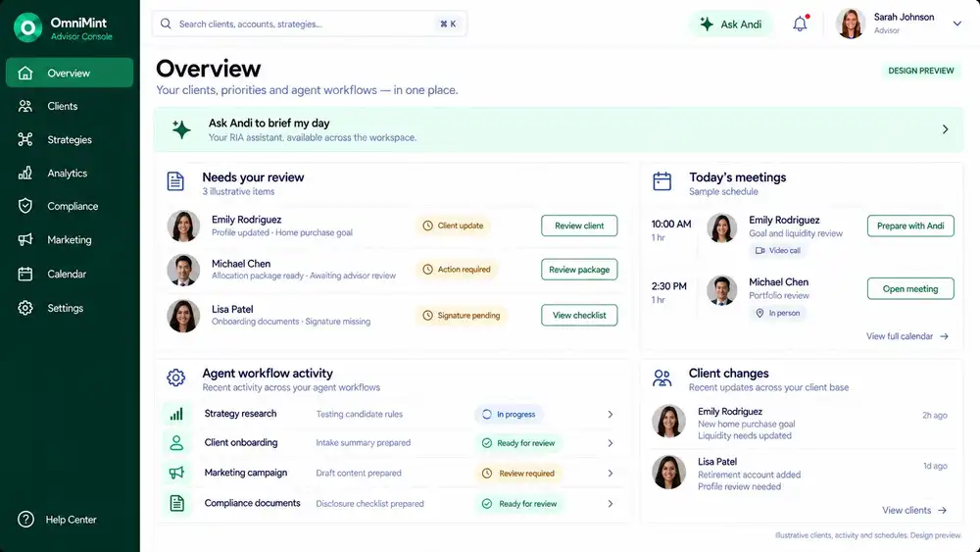
Task: Click the Compliance documents file icon
Action: click(x=176, y=503)
